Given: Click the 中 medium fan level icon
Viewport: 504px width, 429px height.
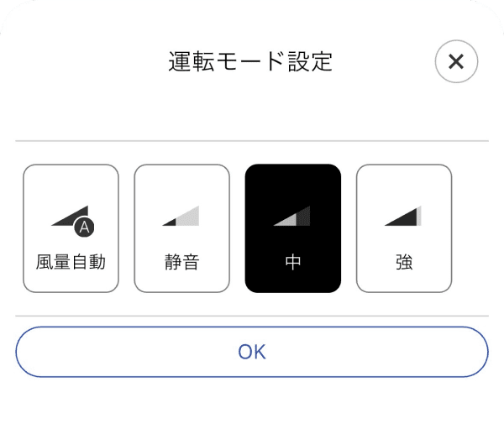Looking at the screenshot, I should (292, 216).
